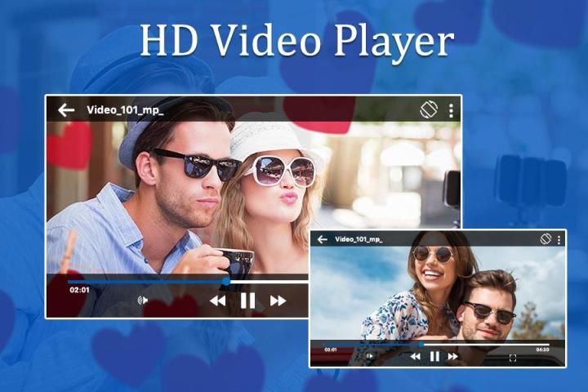Fast forward the large player video
The image size is (588, 392).
point(278,301)
